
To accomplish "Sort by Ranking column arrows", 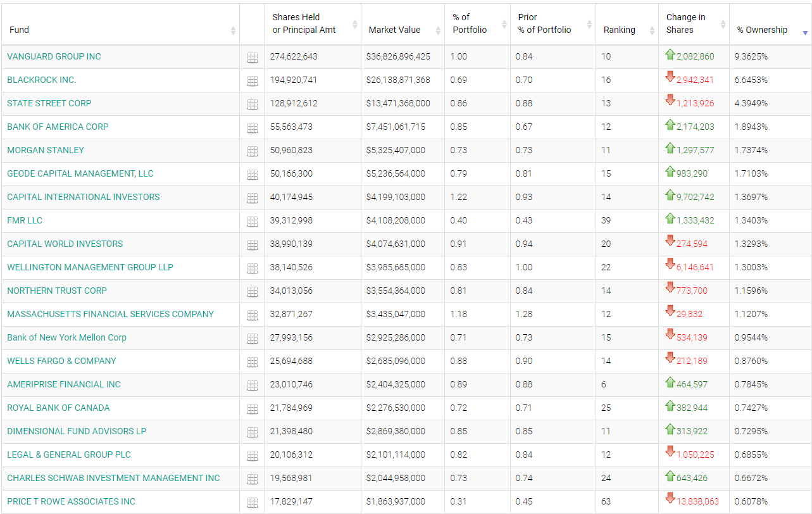I will pyautogui.click(x=652, y=30).
